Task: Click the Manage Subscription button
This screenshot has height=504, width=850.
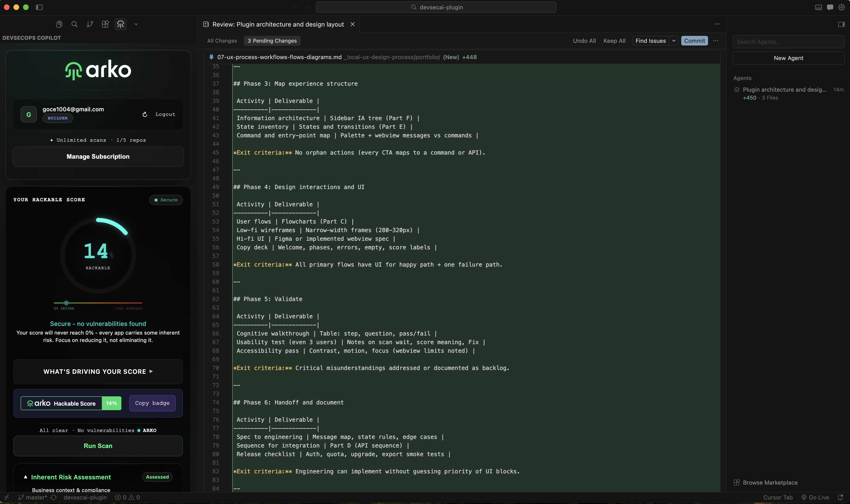Action: point(98,157)
